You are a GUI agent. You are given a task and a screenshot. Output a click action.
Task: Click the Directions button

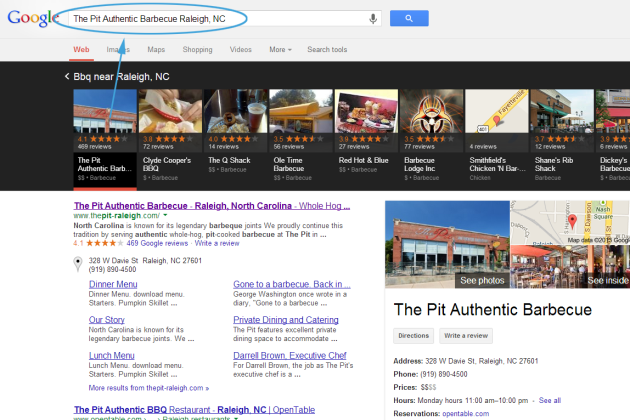click(x=413, y=336)
